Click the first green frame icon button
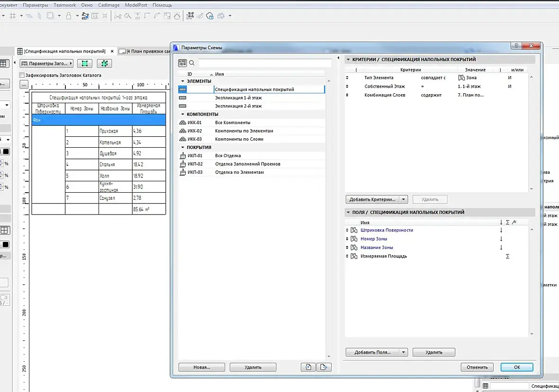 [84, 63]
